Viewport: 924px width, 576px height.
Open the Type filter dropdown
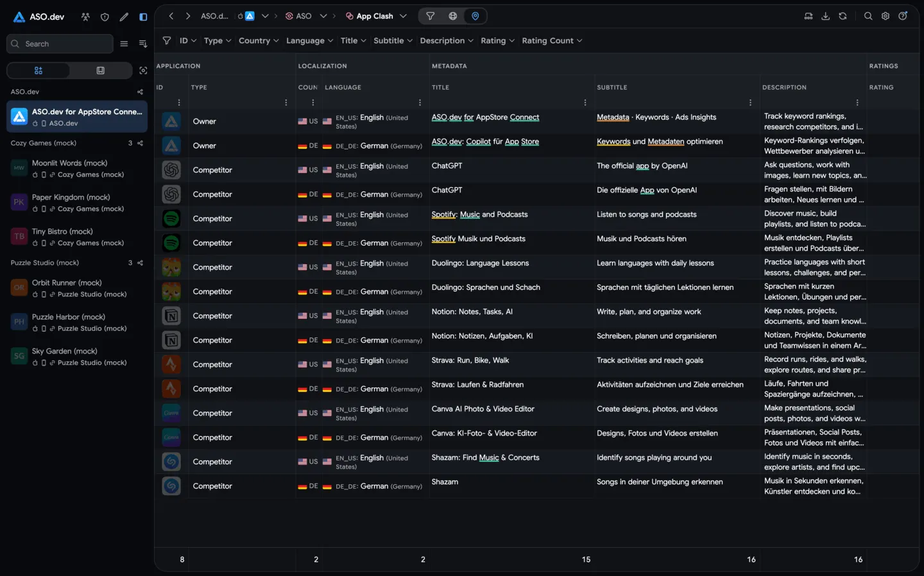(x=218, y=40)
